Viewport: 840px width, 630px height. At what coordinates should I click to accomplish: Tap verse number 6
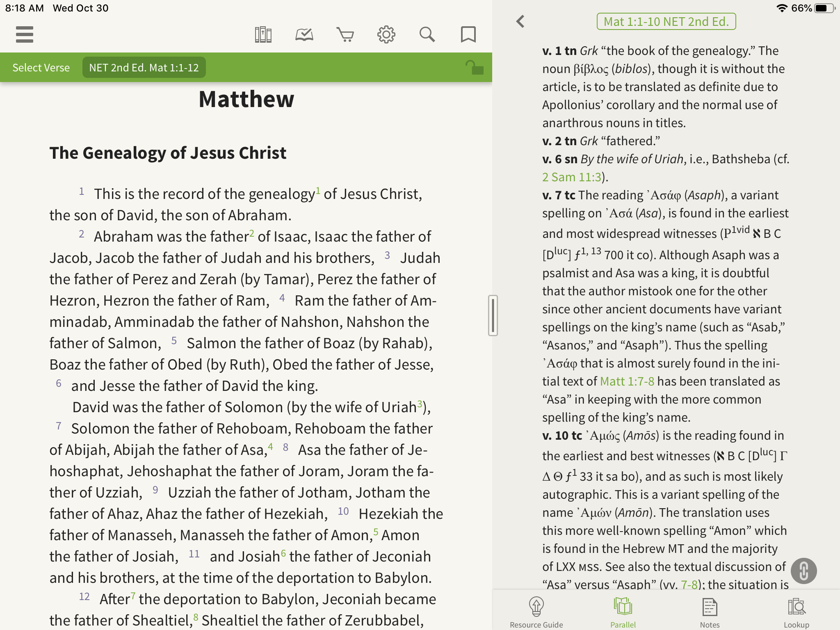click(x=59, y=383)
